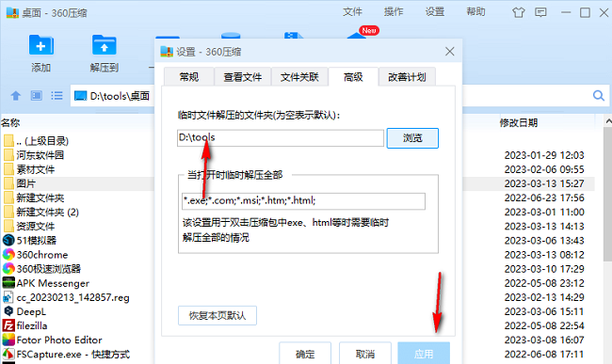Click date 2023-02-13 14:29
The height and width of the screenshot is (364, 612).
coord(544,297)
